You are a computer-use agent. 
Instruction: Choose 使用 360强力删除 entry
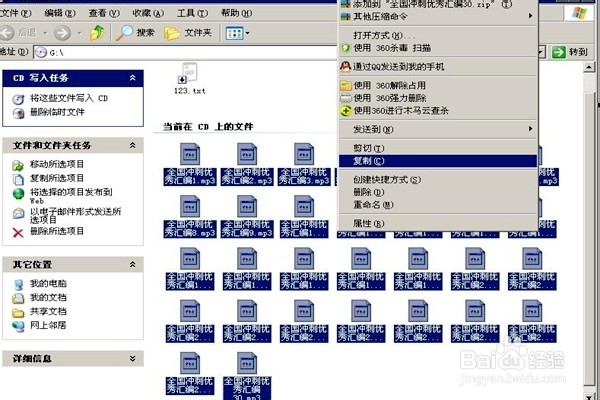pos(438,98)
